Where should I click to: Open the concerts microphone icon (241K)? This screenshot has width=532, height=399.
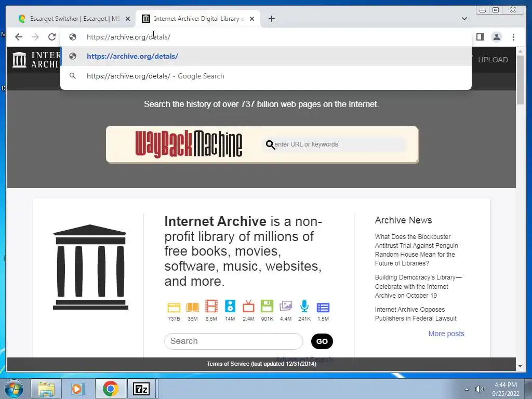coord(304,307)
